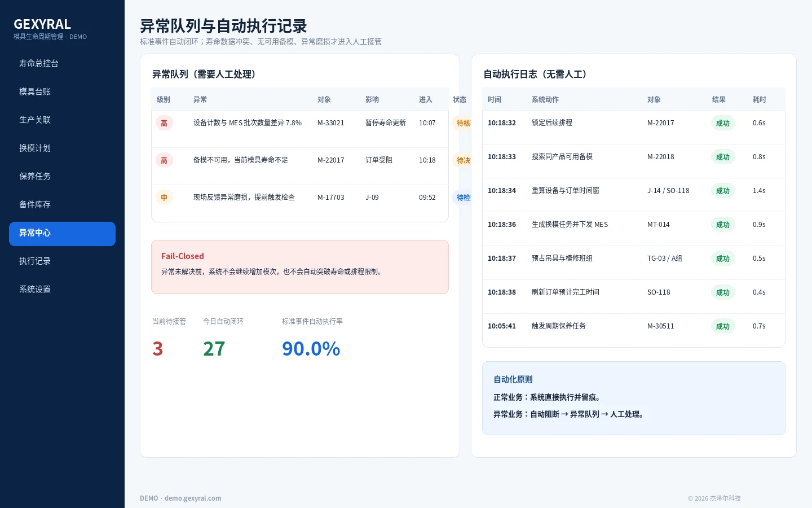
Task: Navigate to 保养任务
Action: pos(62,177)
